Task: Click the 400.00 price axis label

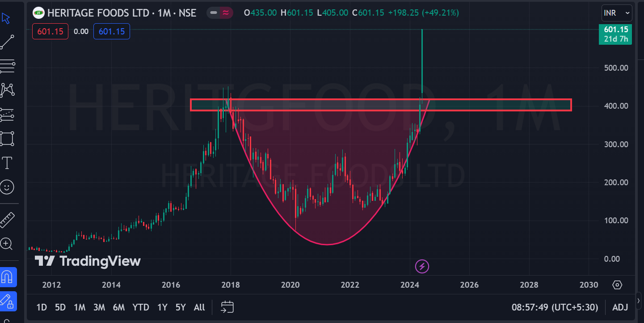Action: [x=615, y=106]
